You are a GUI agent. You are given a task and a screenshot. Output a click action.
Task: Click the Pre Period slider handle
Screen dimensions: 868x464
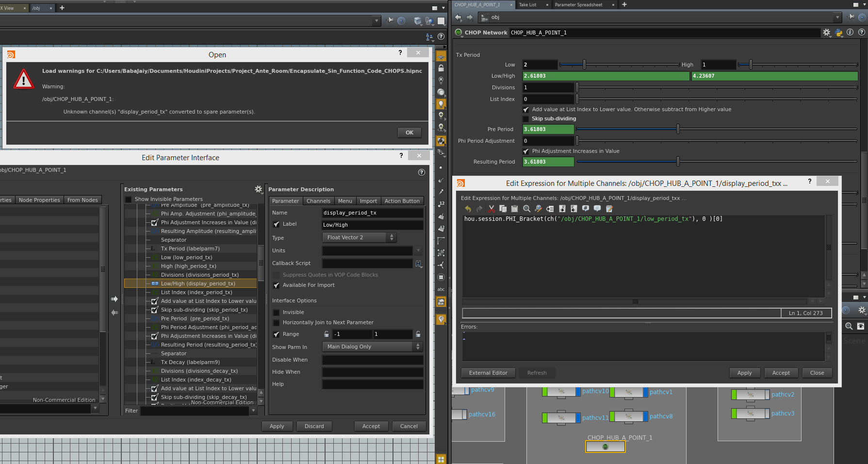tap(678, 129)
